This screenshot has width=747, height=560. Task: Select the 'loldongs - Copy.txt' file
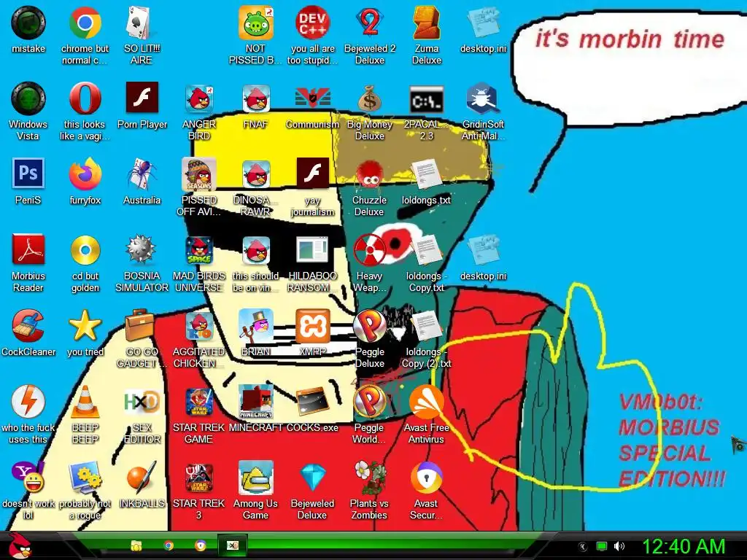pos(426,250)
